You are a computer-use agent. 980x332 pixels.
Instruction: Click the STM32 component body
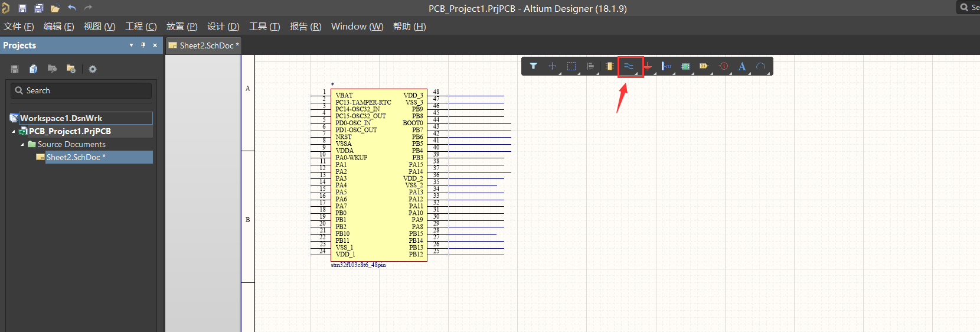click(x=379, y=175)
